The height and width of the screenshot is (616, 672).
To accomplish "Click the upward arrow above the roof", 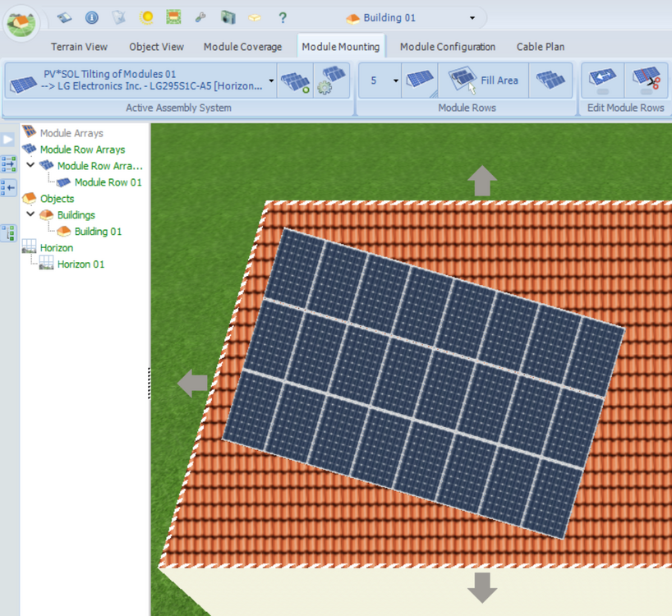I will (482, 180).
